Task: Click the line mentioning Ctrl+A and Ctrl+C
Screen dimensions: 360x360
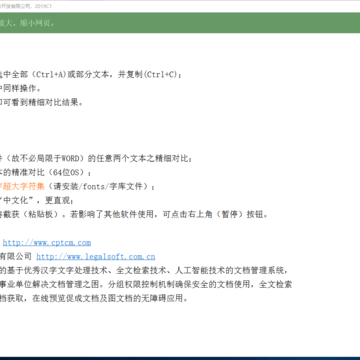Action: pyautogui.click(x=91, y=75)
